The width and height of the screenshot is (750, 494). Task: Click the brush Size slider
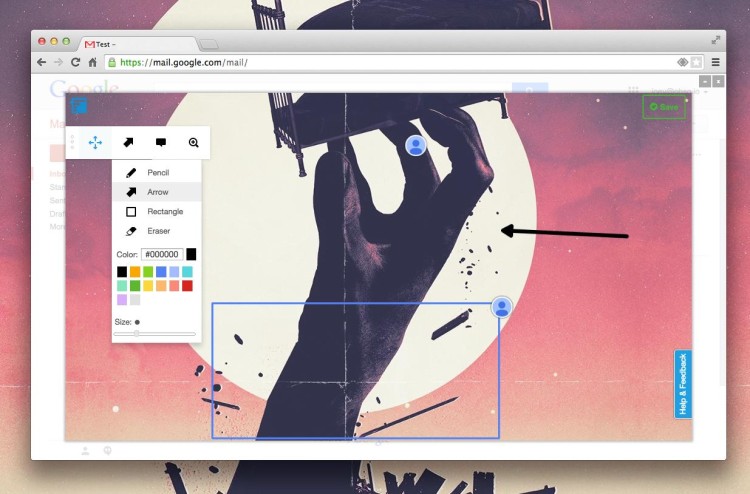click(x=154, y=334)
